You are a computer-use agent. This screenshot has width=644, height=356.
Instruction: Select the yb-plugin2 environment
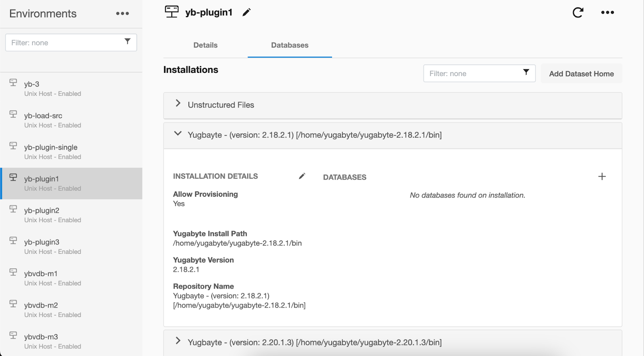coord(42,211)
